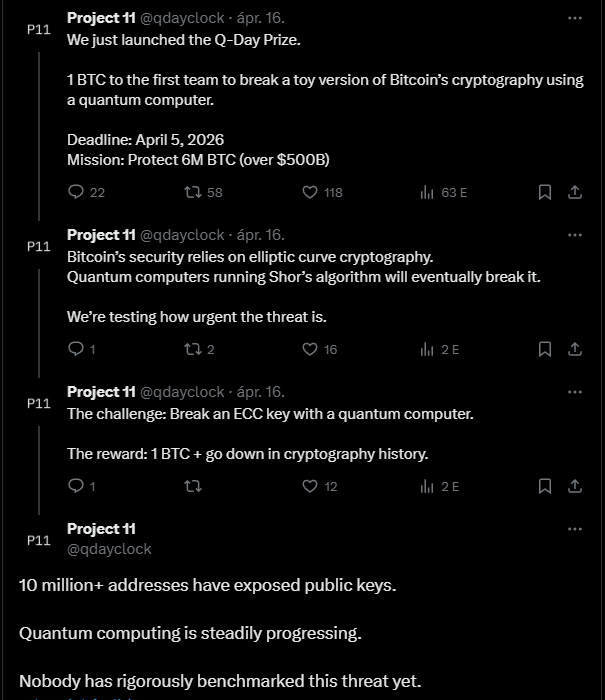The width and height of the screenshot is (605, 700).
Task: Share the first tweet via share icon
Action: click(575, 192)
